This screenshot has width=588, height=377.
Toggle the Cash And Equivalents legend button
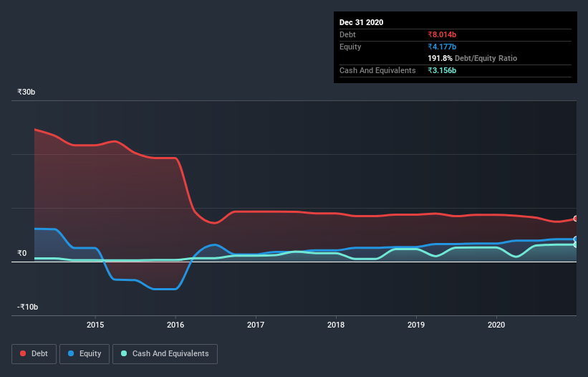[165, 354]
